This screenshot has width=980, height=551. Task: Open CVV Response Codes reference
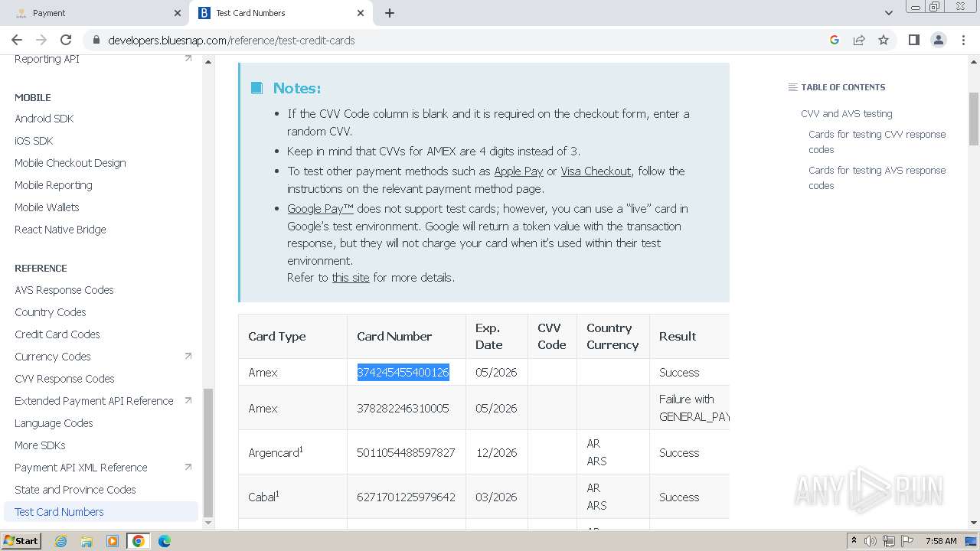coord(64,379)
